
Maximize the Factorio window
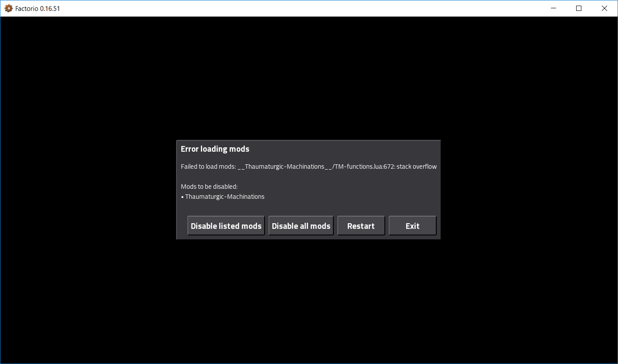pos(579,8)
